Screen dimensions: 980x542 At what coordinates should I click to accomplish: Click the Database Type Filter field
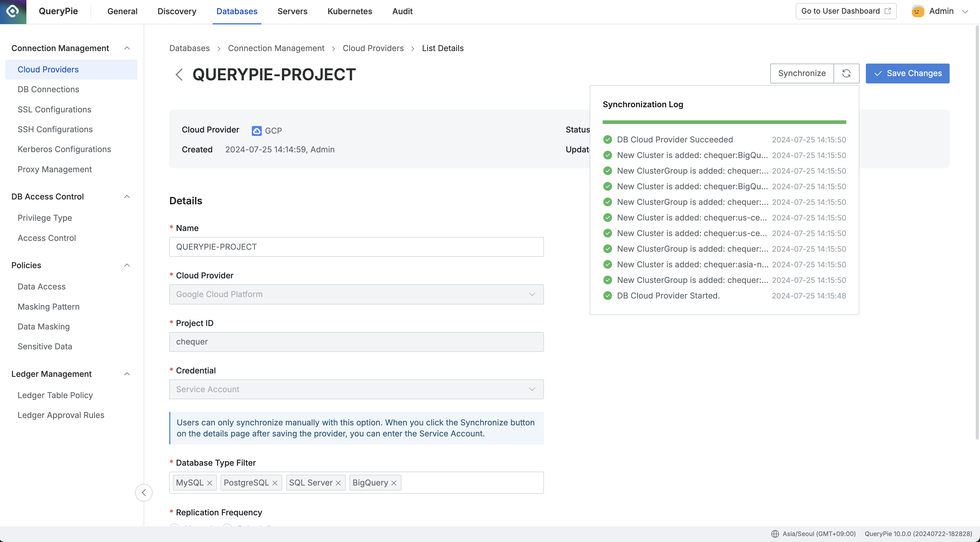pyautogui.click(x=356, y=483)
